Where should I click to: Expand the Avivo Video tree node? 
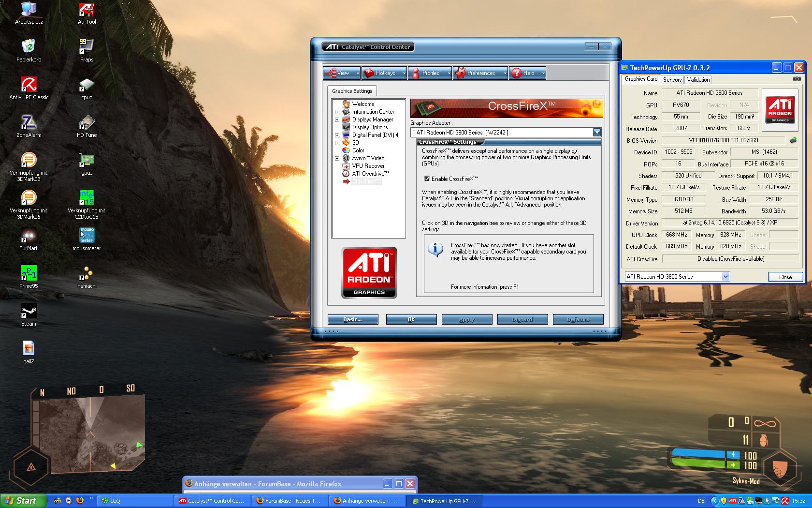coord(337,158)
